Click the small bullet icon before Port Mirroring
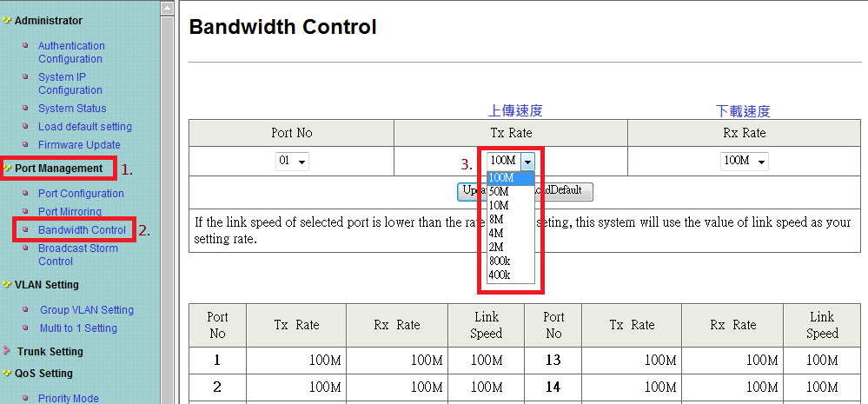 pyautogui.click(x=25, y=212)
